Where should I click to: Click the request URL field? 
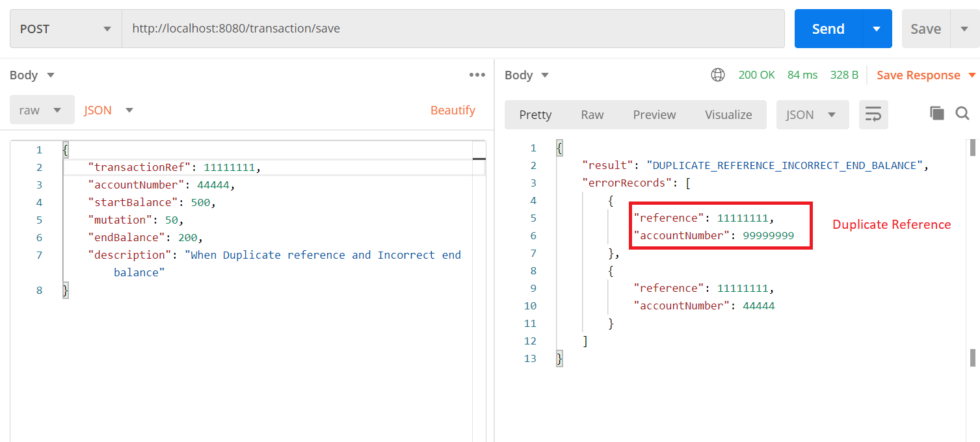coord(453,29)
